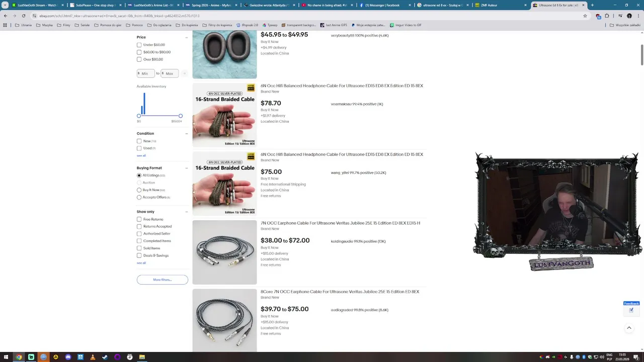The image size is (644, 362).
Task: Collapse the Condition filter section
Action: click(x=186, y=133)
